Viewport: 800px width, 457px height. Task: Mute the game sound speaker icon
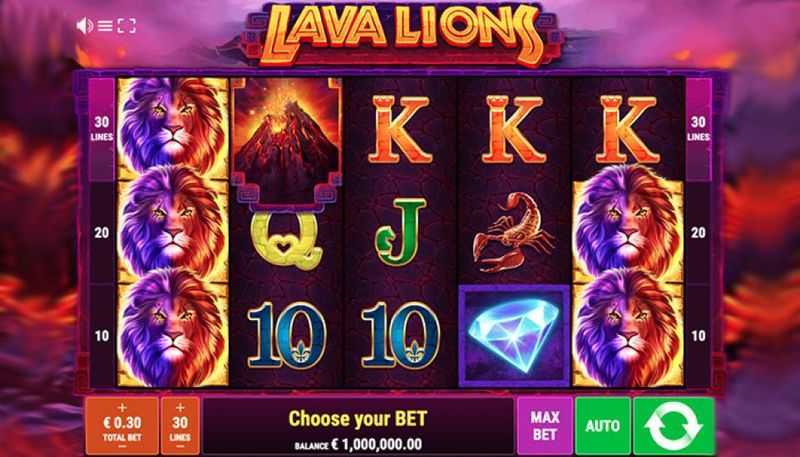85,26
